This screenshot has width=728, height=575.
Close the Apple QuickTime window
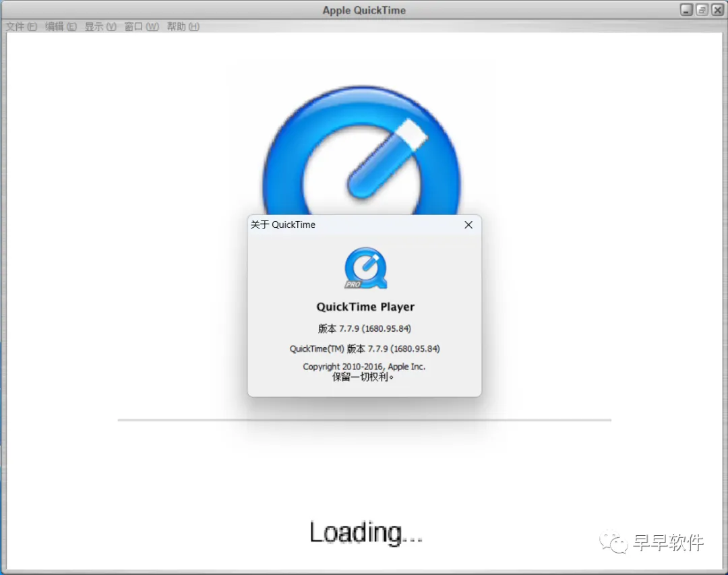pos(717,9)
